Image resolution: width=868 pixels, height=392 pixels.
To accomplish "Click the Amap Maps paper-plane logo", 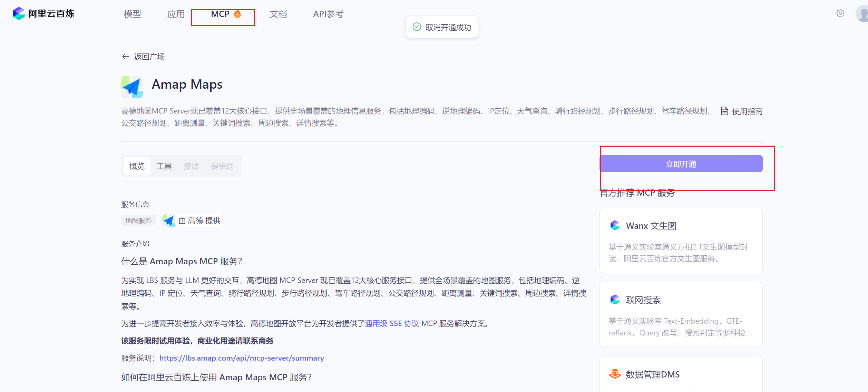I will [132, 87].
